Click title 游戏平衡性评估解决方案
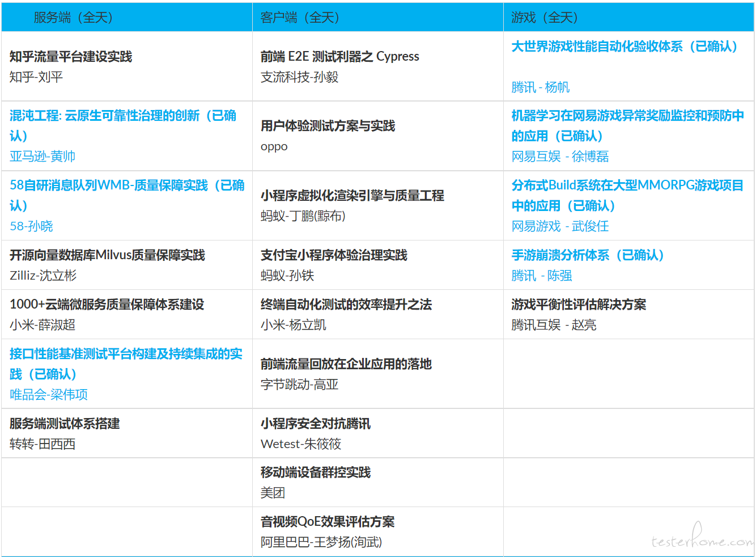The width and height of the screenshot is (756, 557). (579, 305)
